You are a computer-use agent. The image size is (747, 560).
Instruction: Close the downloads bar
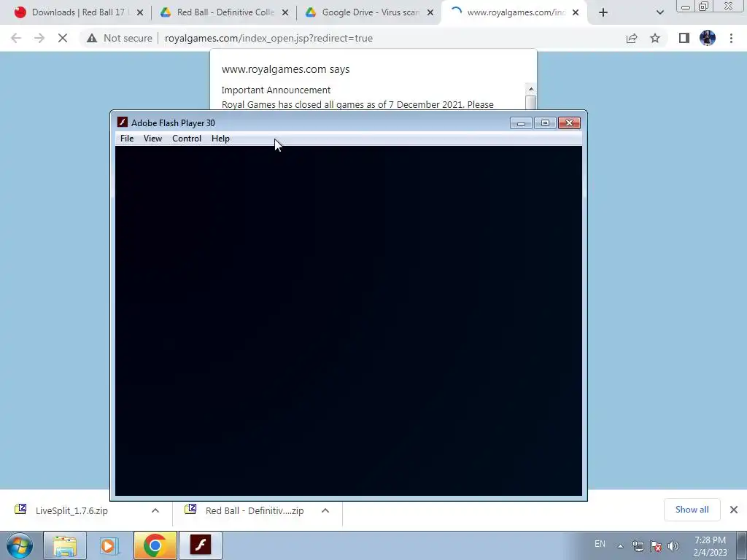734,510
